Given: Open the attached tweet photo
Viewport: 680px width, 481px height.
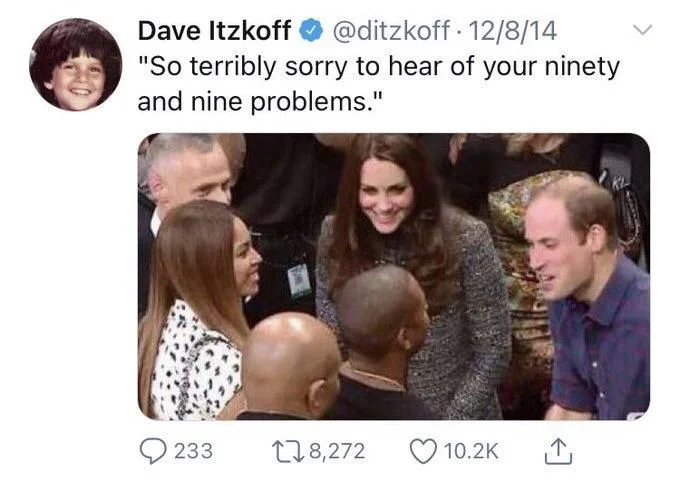Looking at the screenshot, I should pos(394,276).
